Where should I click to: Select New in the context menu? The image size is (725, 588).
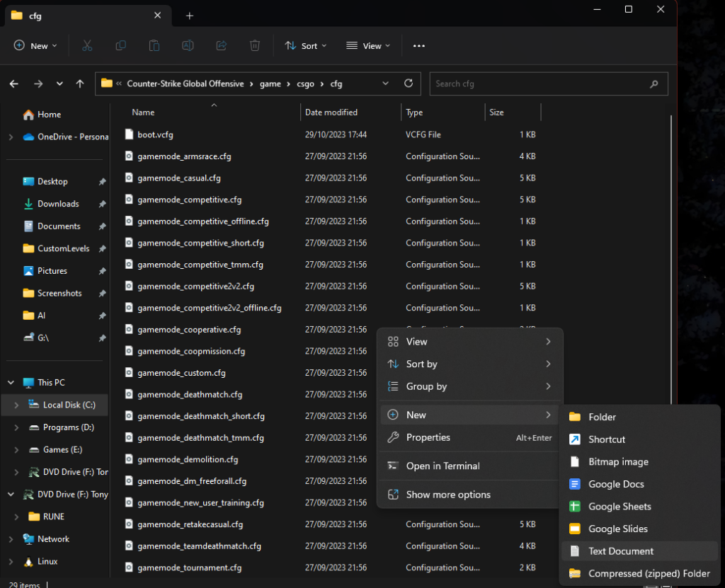coord(470,415)
